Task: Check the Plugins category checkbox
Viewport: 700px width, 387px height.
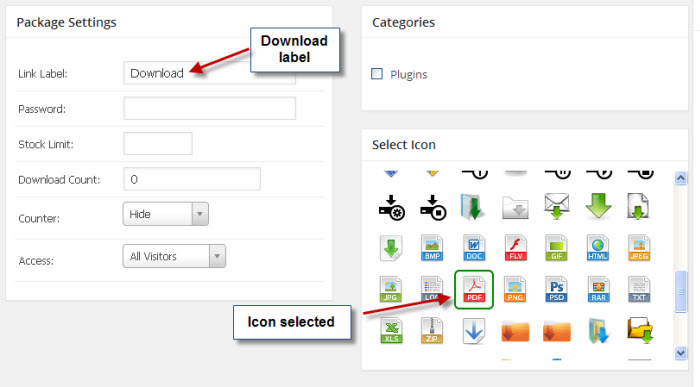Action: pyautogui.click(x=377, y=74)
